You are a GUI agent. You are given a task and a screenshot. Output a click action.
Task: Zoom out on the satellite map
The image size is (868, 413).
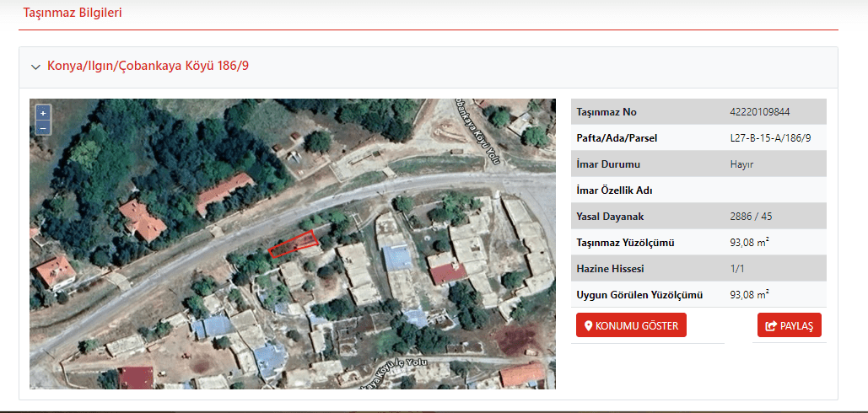point(43,127)
